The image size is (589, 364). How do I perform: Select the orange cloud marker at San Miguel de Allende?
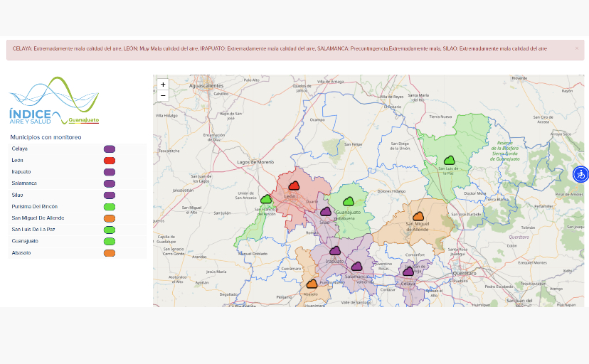coord(418,216)
